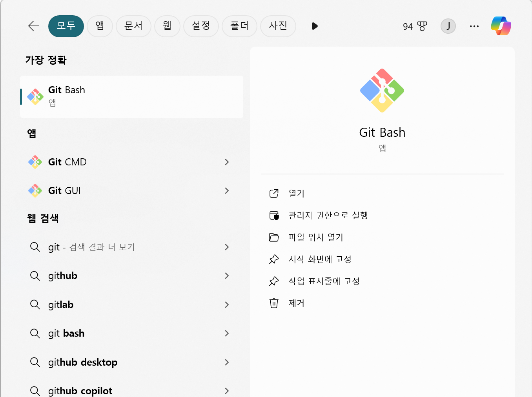Click the Git CMD app icon
Screen dimensions: 532x397
click(x=35, y=162)
